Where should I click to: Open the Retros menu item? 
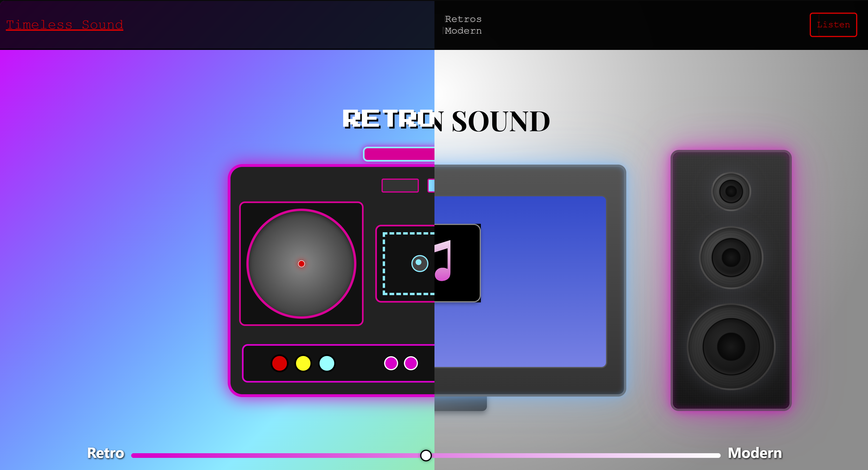(463, 19)
